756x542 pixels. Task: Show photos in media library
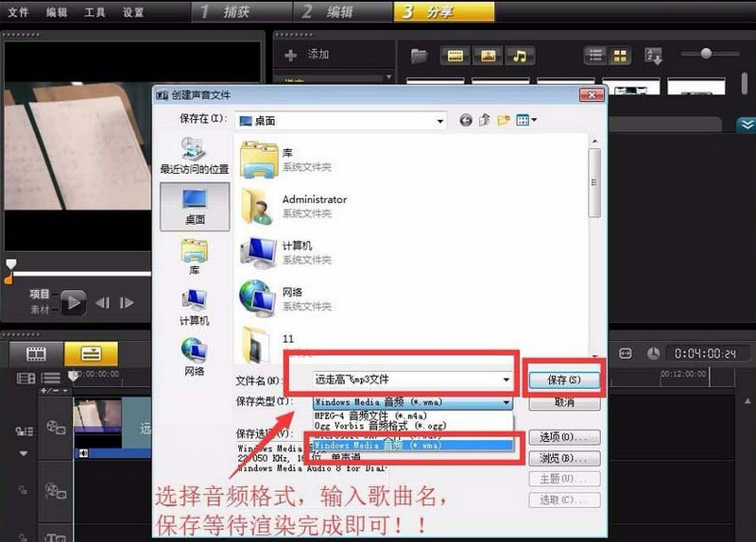point(488,56)
